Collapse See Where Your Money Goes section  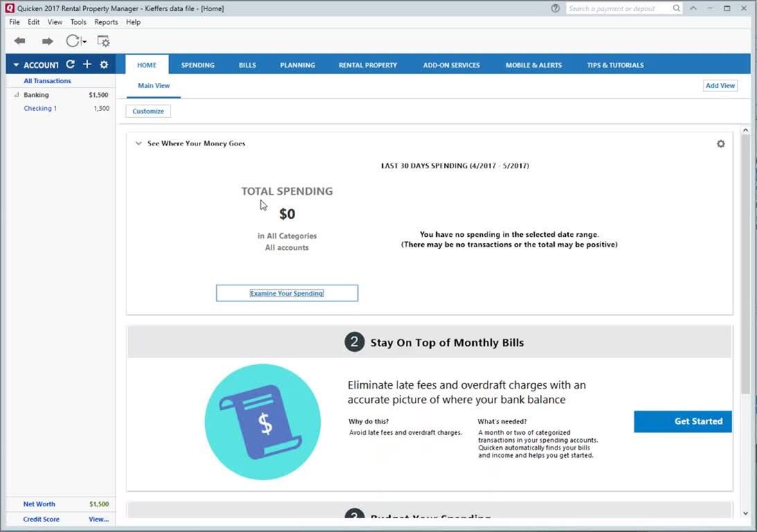pyautogui.click(x=139, y=144)
